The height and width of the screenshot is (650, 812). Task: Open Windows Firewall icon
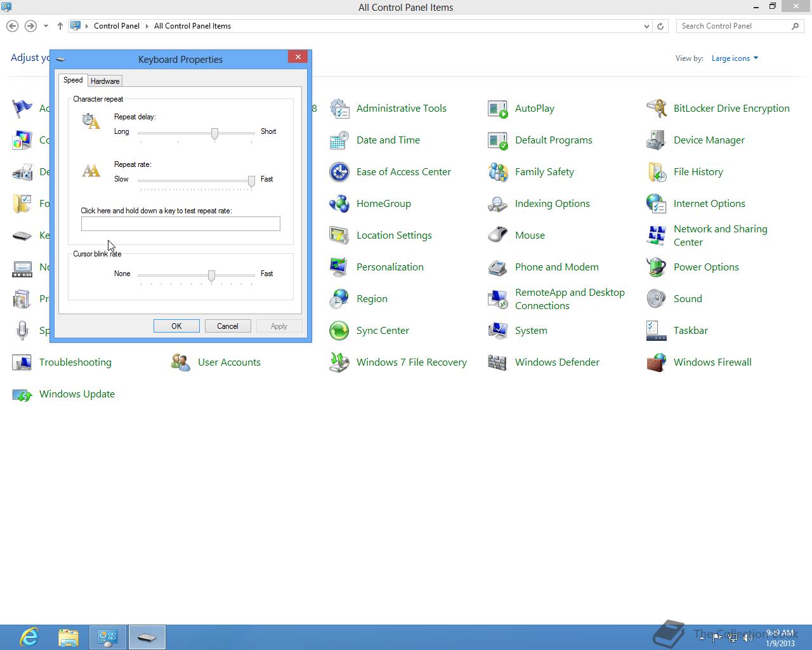click(657, 362)
